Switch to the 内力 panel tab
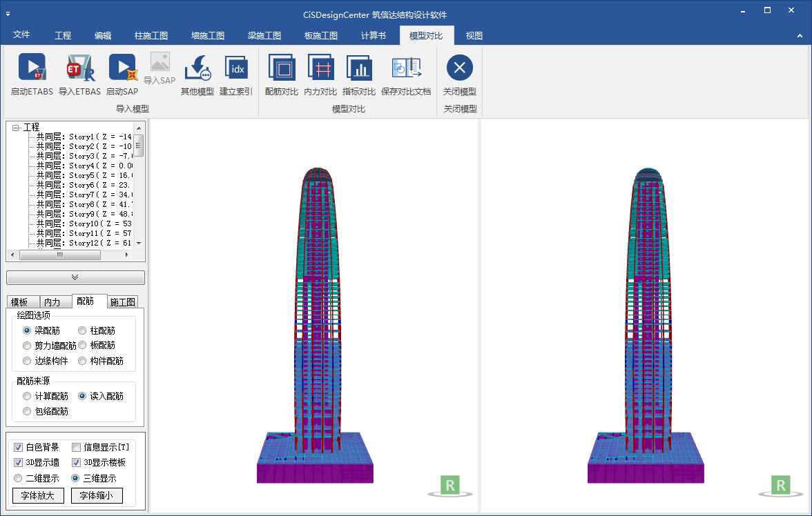 point(55,301)
